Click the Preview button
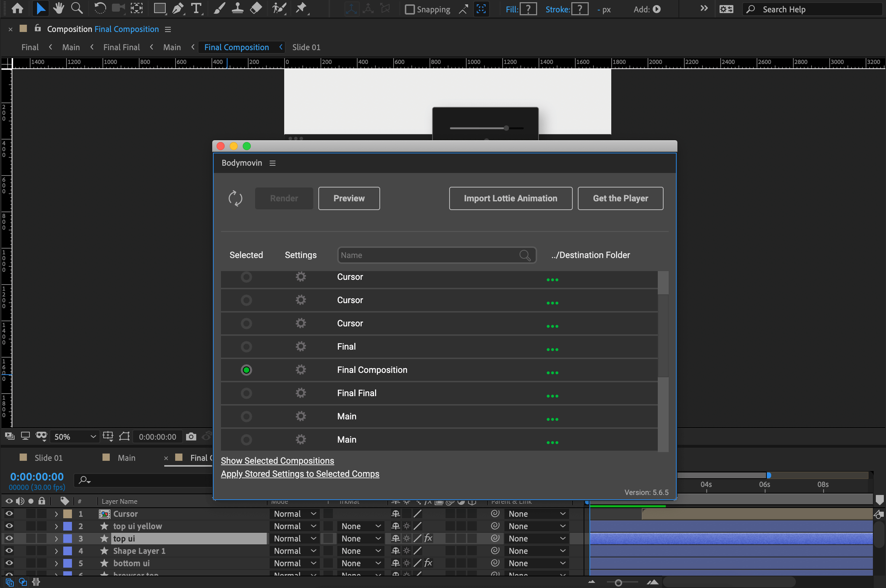886x588 pixels. click(349, 198)
